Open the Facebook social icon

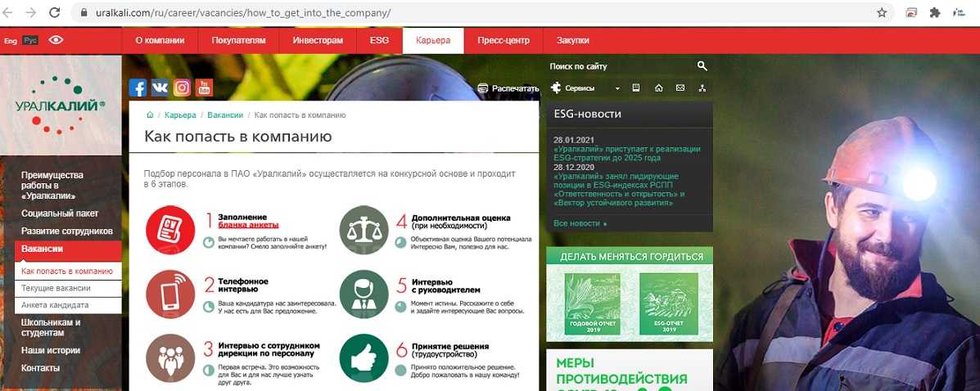point(138,88)
